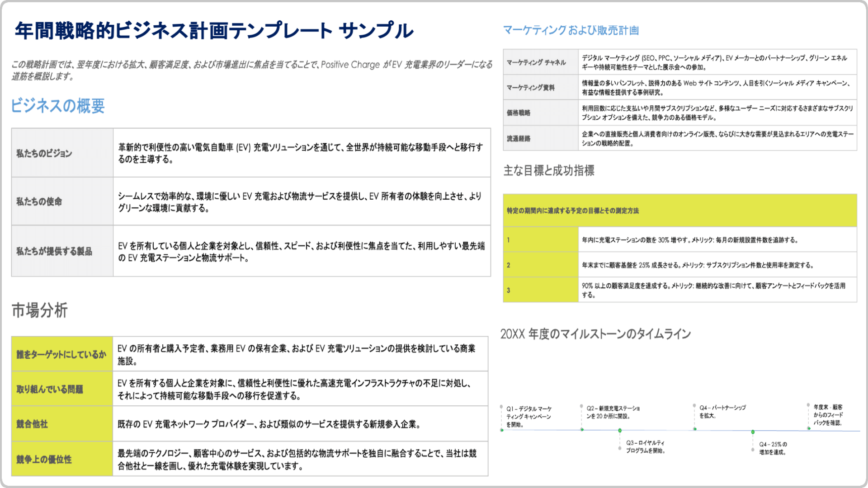This screenshot has height=488, width=868.
Task: Click the product description beginning EV を所有している個人
Action: click(x=302, y=252)
